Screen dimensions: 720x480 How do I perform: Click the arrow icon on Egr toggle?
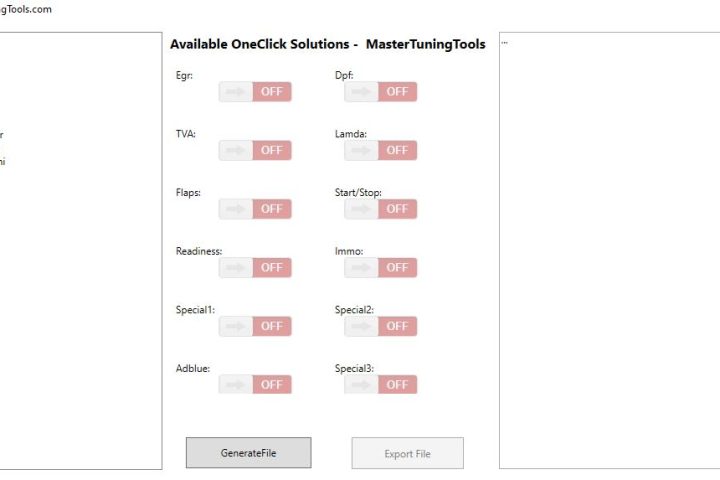pos(236,91)
